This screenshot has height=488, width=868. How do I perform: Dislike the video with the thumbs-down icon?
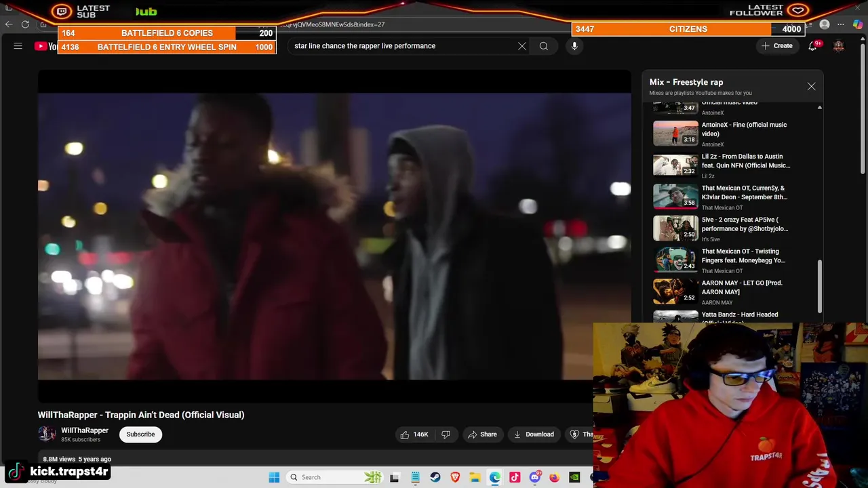(x=446, y=434)
